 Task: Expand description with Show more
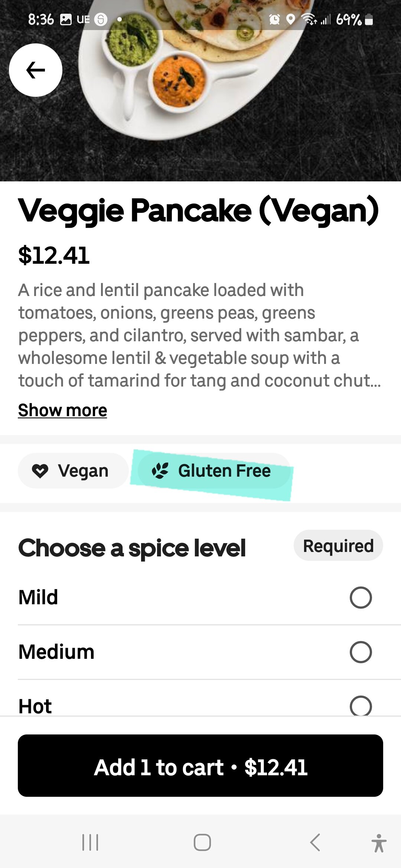pyautogui.click(x=63, y=410)
